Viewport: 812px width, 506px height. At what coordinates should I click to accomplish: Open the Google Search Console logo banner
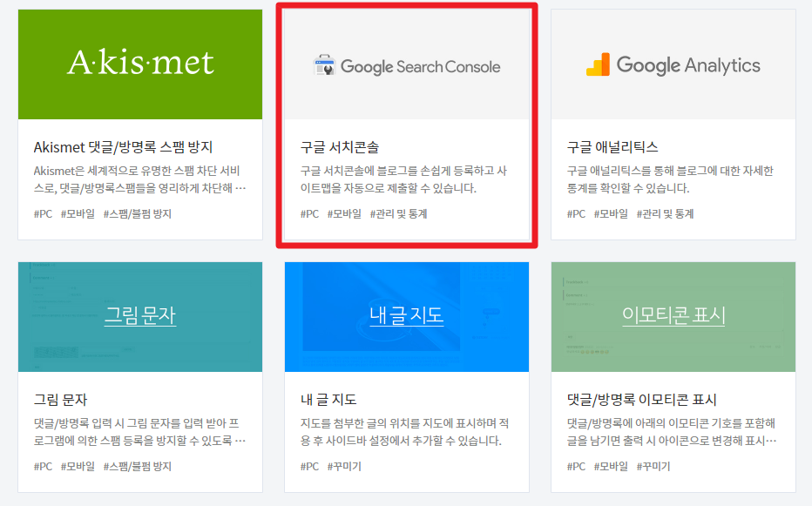[407, 64]
